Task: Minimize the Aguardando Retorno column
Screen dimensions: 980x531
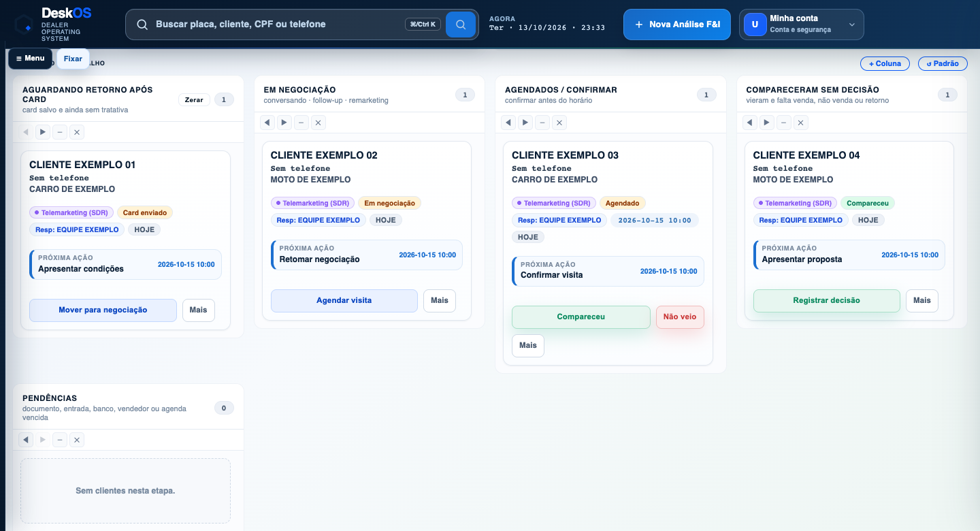Action: tap(60, 132)
